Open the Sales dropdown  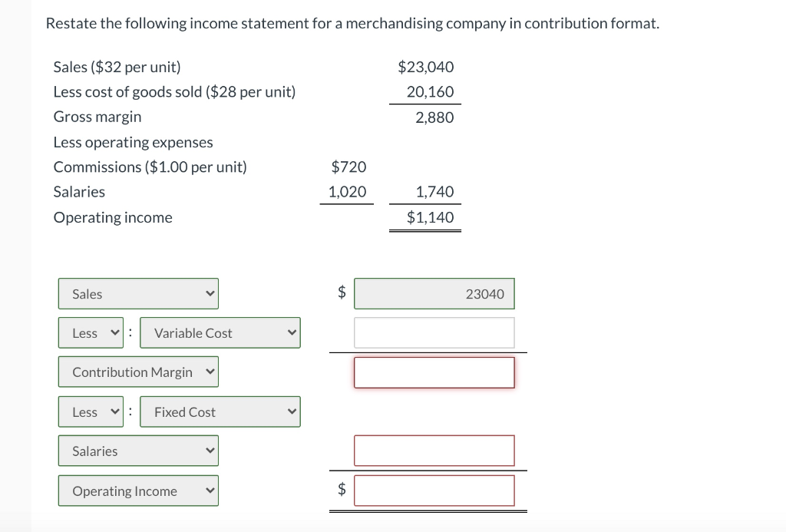pyautogui.click(x=138, y=293)
